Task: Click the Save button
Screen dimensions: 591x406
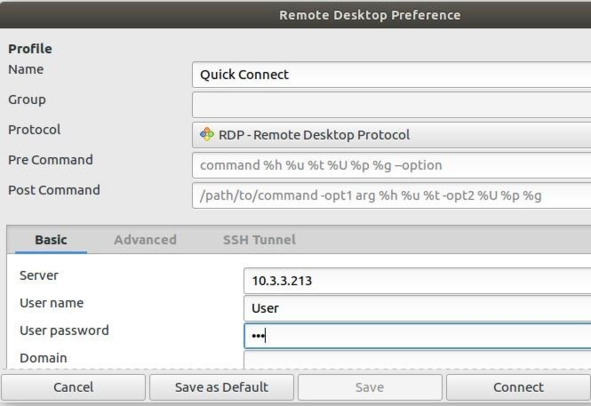Action: (370, 387)
